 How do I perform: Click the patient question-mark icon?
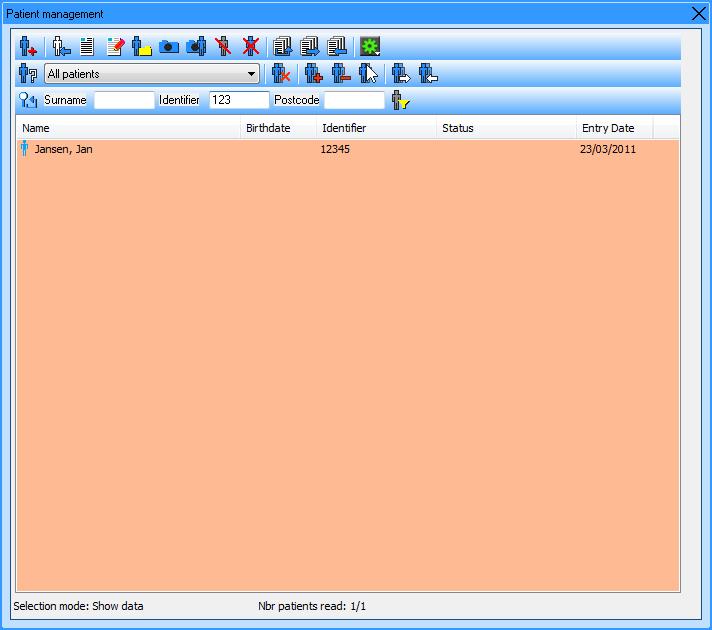pyautogui.click(x=28, y=74)
